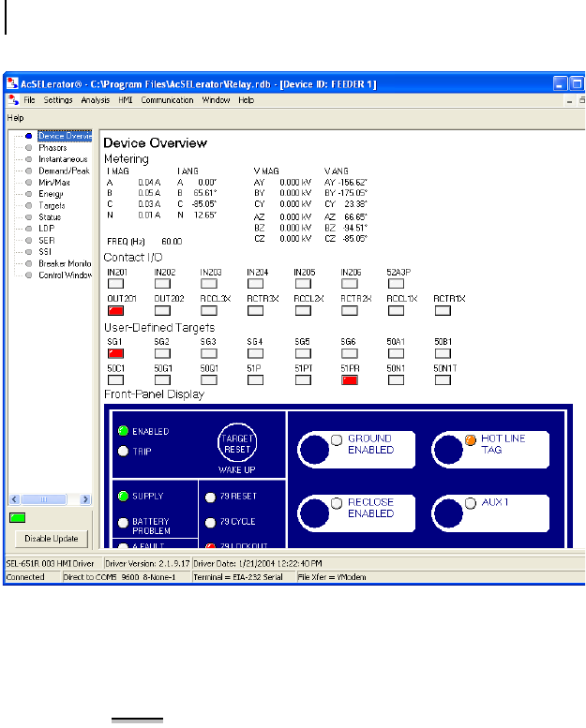Open the Communication menu
Image resolution: width=586 pixels, height=728 pixels.
[x=167, y=100]
